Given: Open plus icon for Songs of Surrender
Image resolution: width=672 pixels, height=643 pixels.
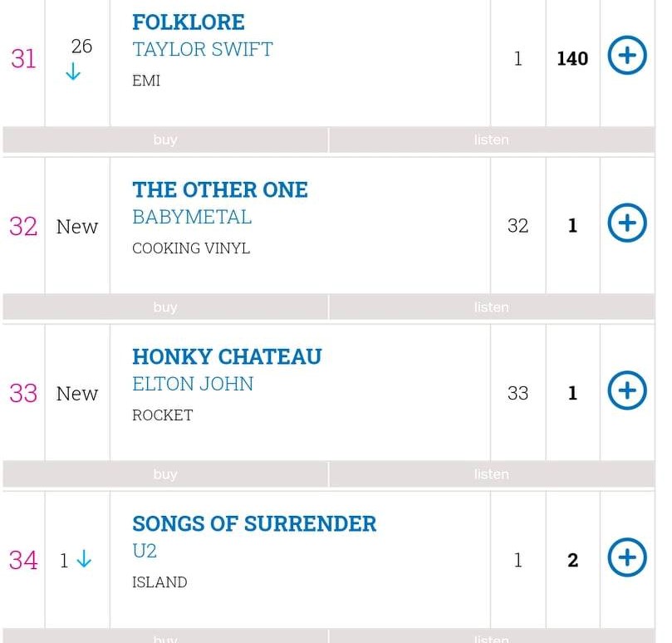Looking at the screenshot, I should tap(627, 557).
